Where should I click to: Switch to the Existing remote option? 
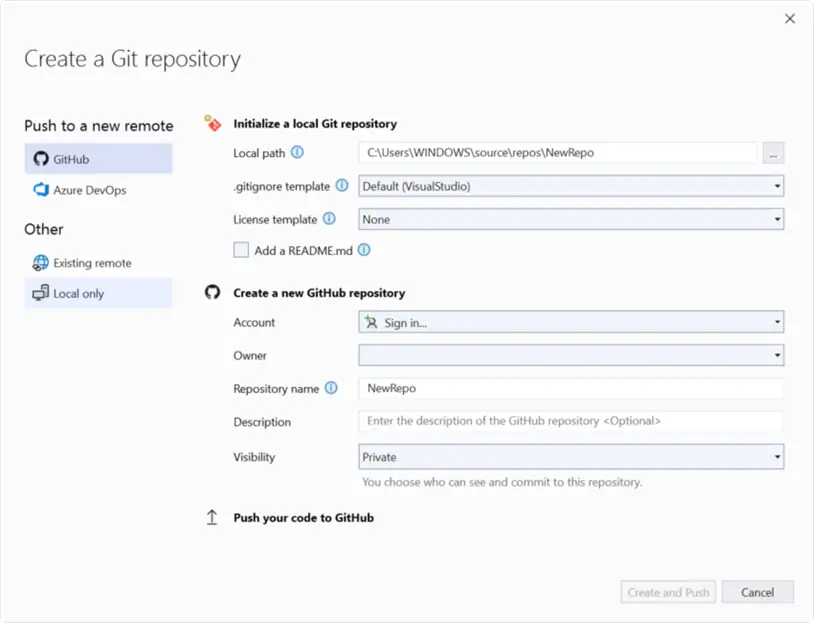(x=92, y=263)
